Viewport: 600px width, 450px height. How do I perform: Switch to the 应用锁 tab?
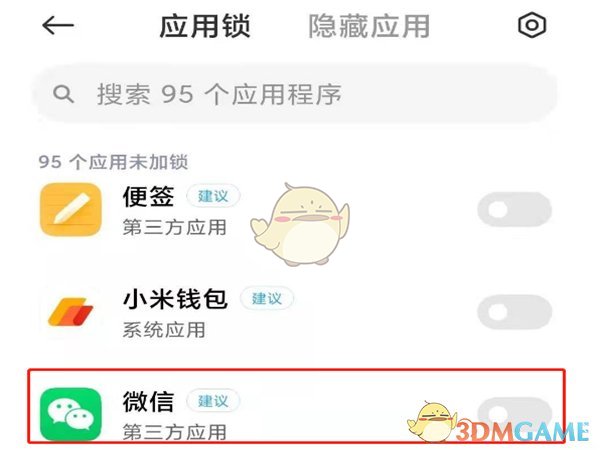205,26
